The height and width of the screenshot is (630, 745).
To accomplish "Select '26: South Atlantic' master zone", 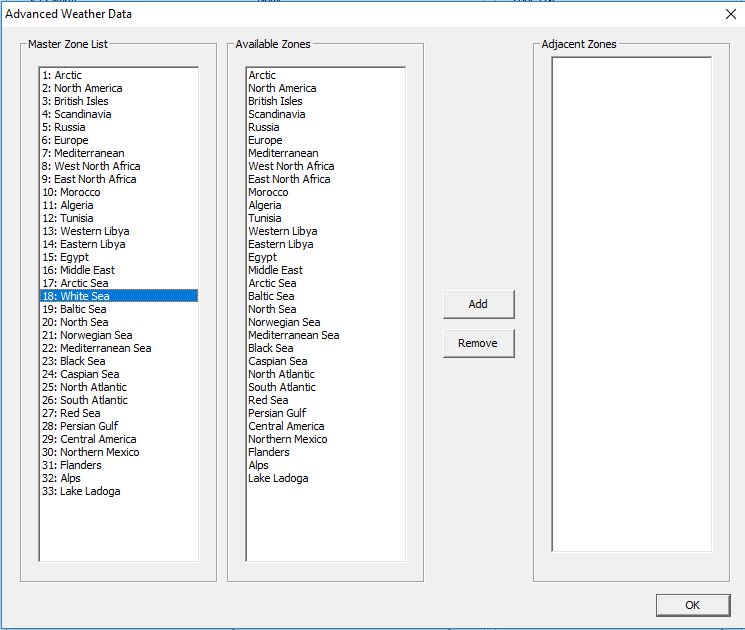I will tap(119, 400).
